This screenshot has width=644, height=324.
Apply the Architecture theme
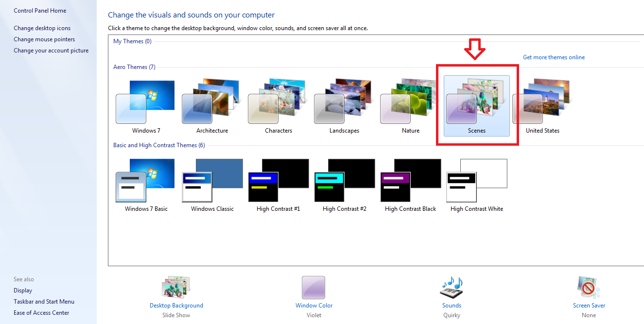click(212, 107)
